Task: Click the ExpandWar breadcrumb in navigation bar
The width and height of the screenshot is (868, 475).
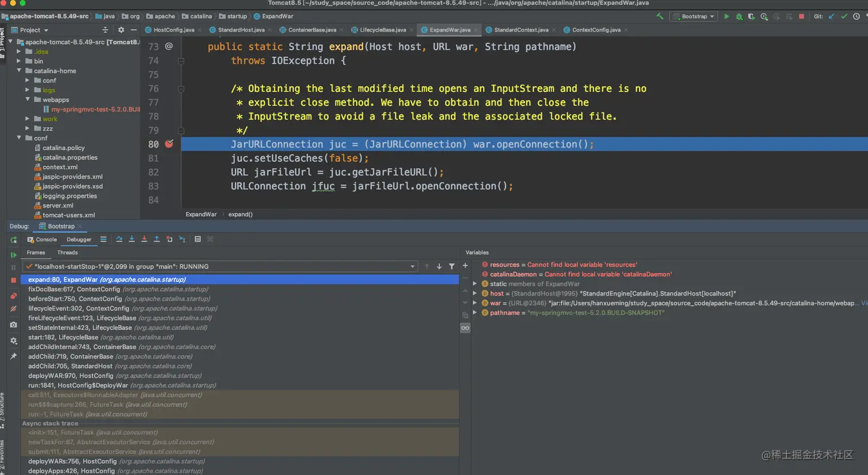Action: click(x=274, y=16)
